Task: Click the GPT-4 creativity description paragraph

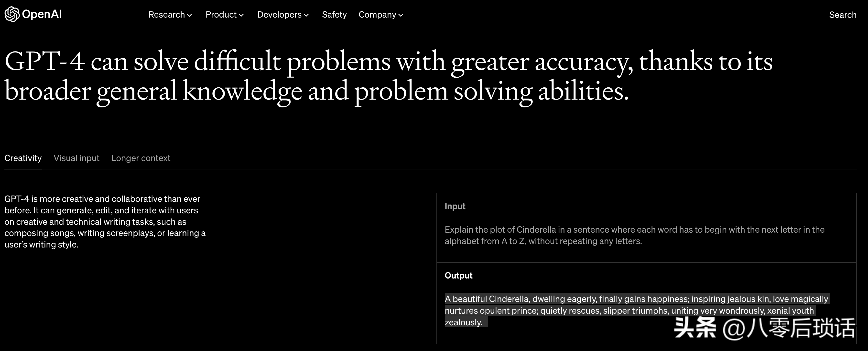Action: coord(105,222)
